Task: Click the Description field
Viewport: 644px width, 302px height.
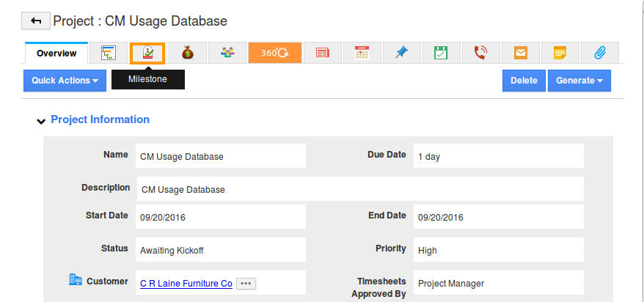Action: (360, 189)
